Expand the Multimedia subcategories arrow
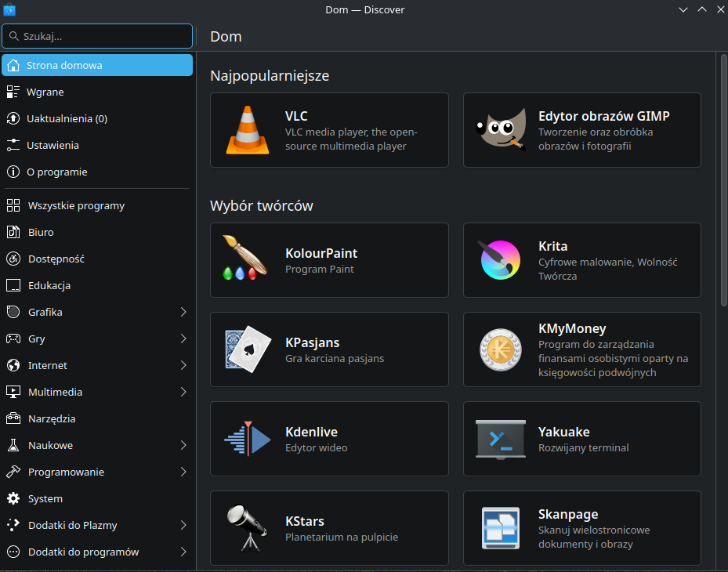 coord(183,392)
